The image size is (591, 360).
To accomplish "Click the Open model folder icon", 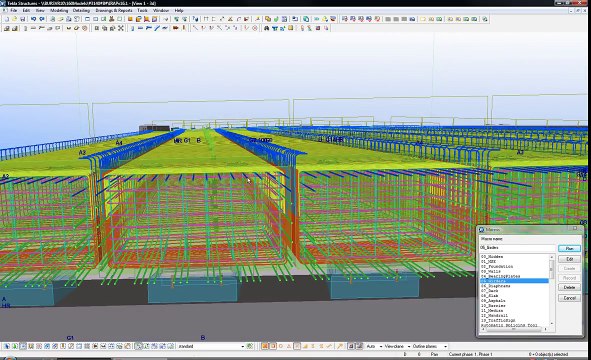I will [15, 19].
